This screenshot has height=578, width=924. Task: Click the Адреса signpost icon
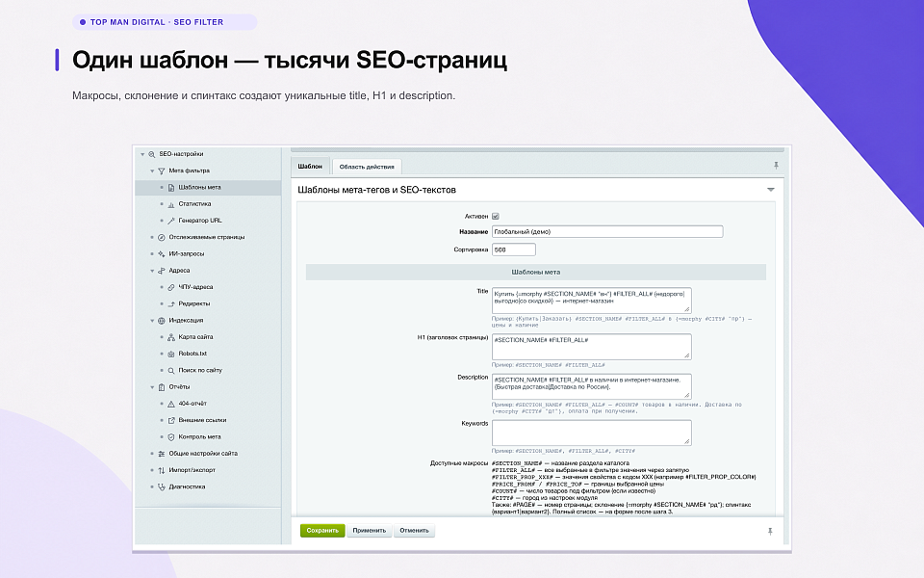161,271
